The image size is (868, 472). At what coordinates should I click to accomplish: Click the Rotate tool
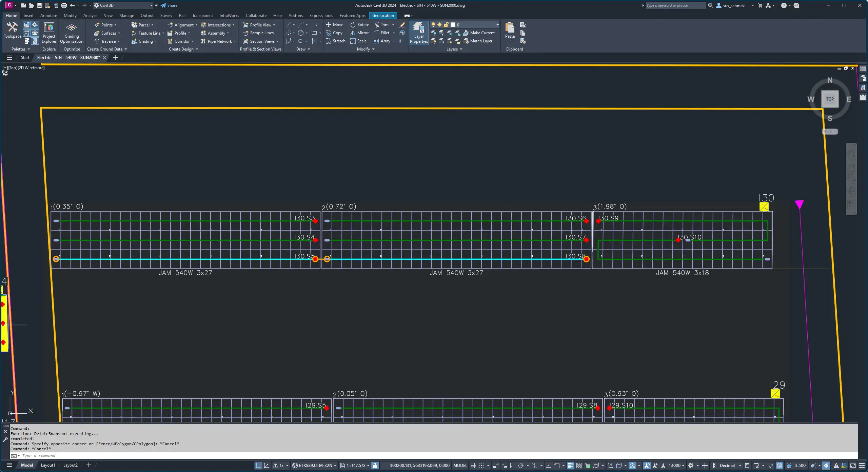click(359, 25)
